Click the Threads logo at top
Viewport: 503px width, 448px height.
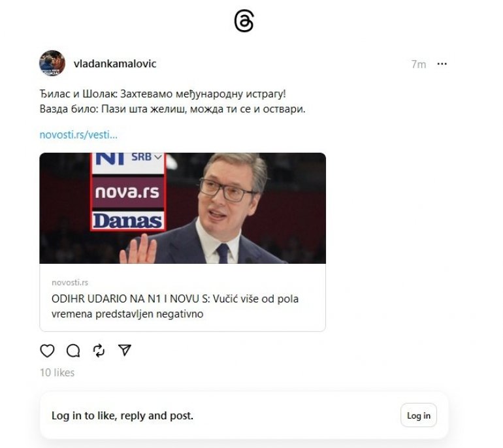coord(244,21)
